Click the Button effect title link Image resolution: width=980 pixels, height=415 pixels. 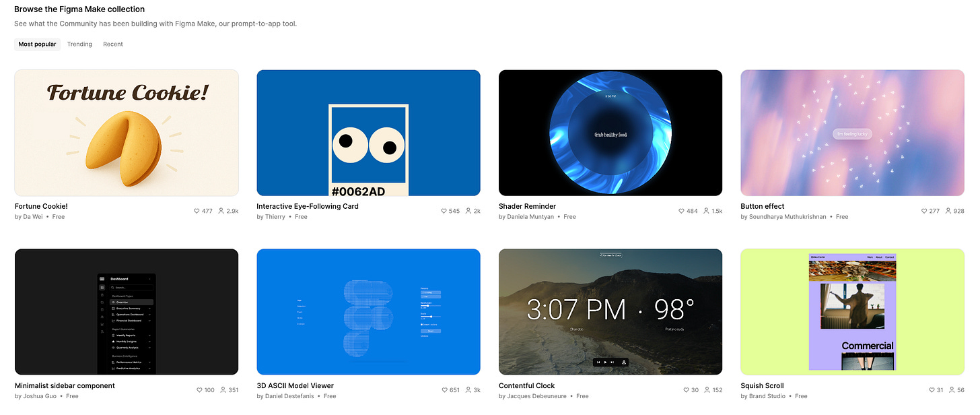[x=763, y=206]
